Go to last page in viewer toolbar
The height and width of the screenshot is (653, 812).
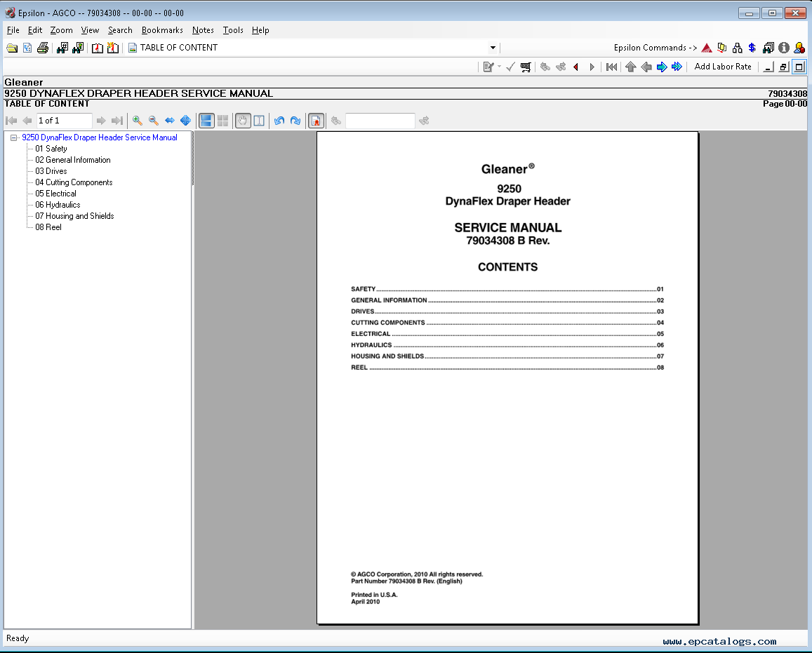117,121
